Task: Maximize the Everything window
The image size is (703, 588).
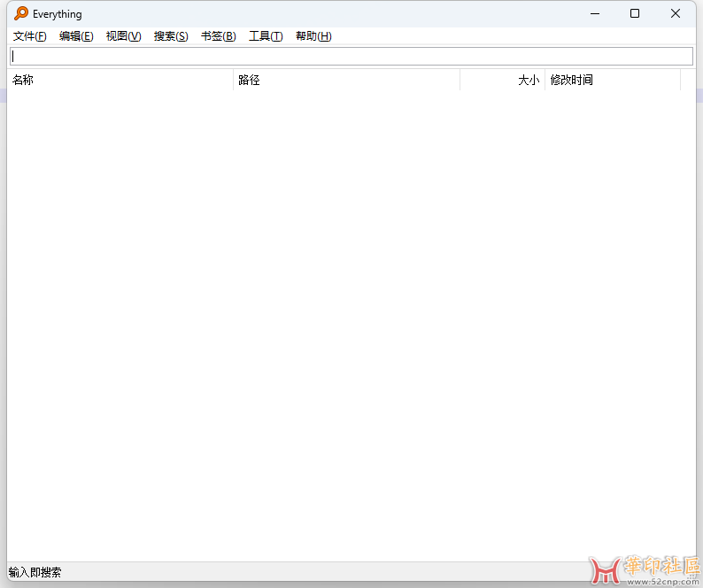Action: tap(635, 13)
